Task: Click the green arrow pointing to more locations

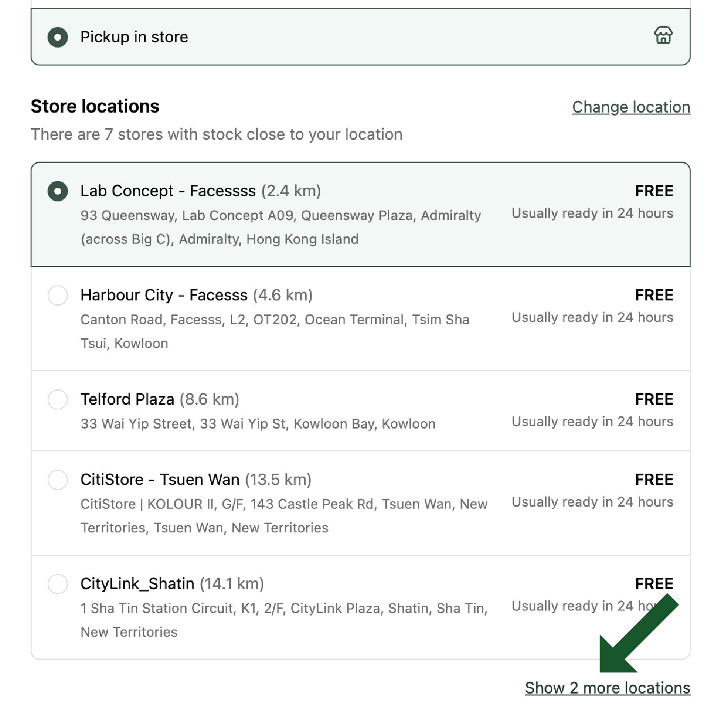Action: pos(639,634)
